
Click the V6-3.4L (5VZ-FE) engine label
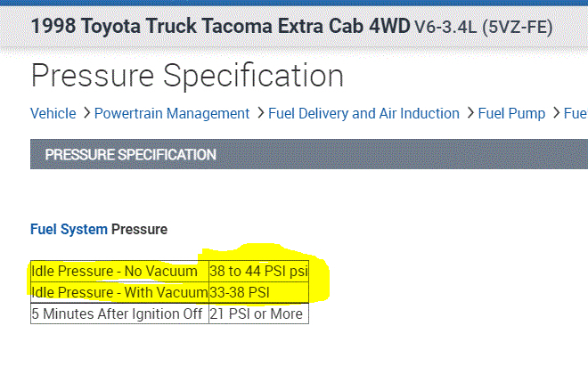(483, 26)
